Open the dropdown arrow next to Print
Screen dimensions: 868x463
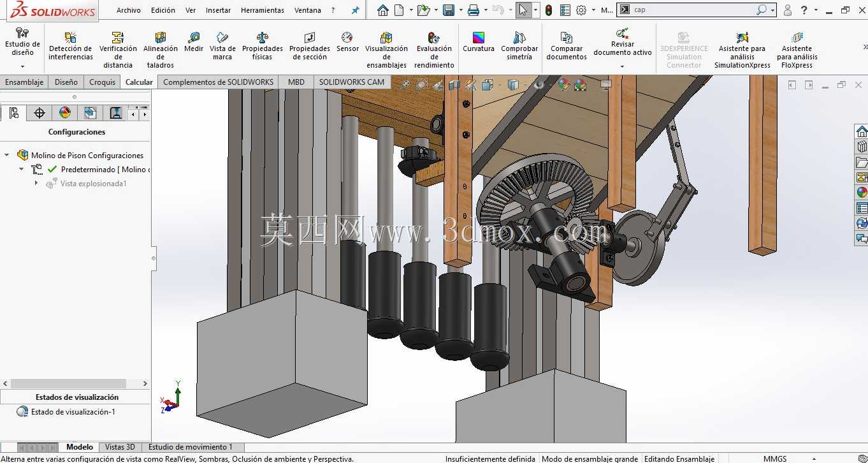485,10
